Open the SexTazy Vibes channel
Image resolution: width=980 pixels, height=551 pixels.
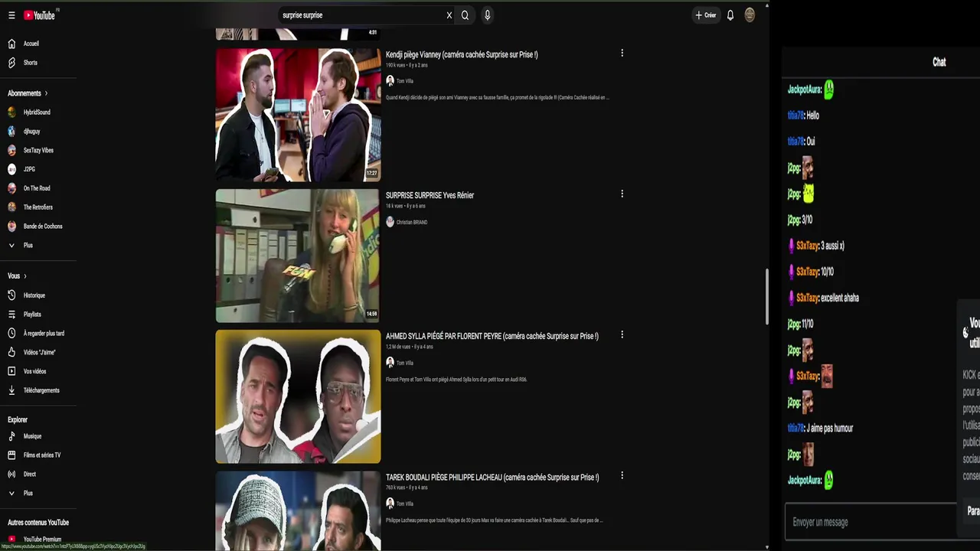point(38,151)
